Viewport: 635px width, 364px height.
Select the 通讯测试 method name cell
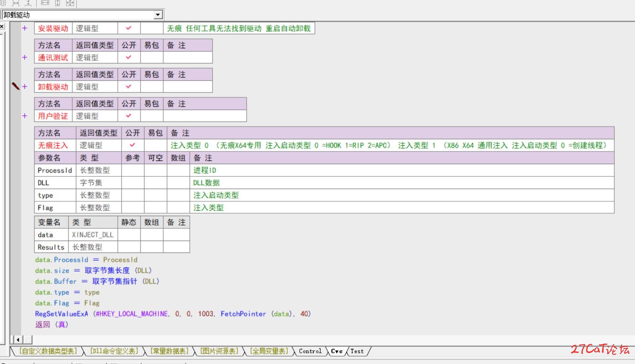pos(53,57)
